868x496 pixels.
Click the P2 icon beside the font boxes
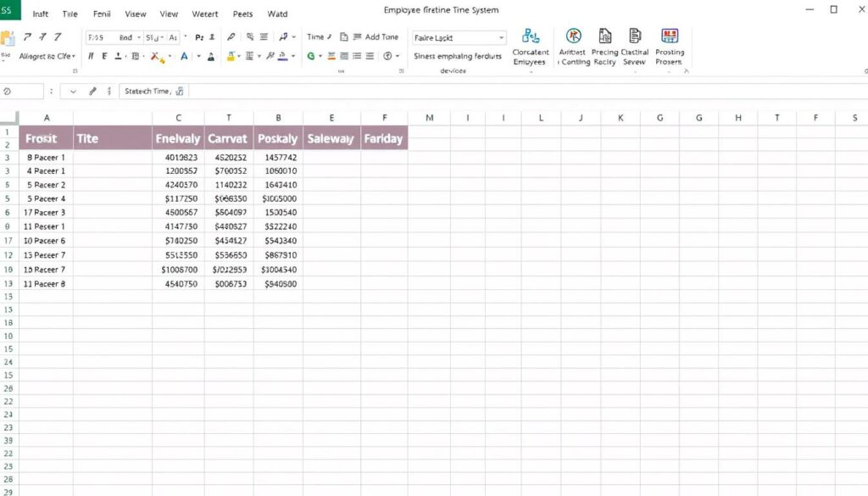click(198, 37)
